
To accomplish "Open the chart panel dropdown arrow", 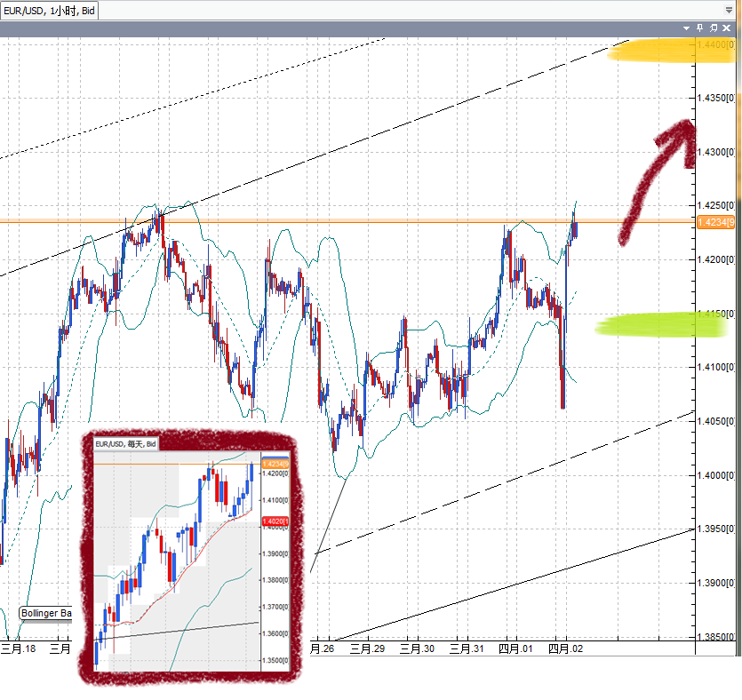I will [686, 28].
